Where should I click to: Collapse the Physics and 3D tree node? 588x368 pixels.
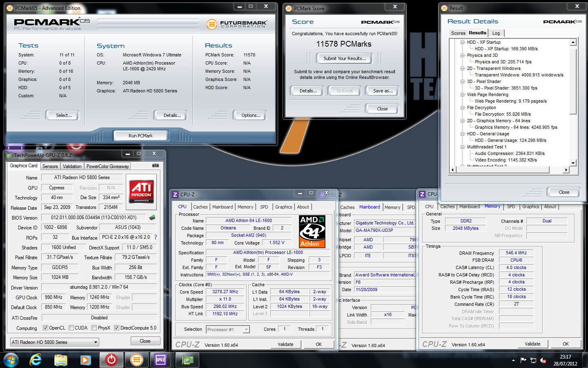(463, 55)
